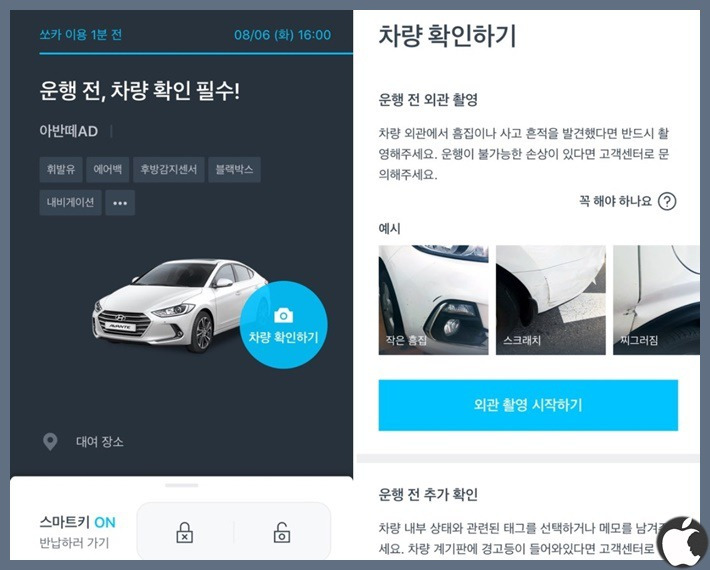This screenshot has width=710, height=570.
Task: Tap the door unlock padlock icon
Action: (x=282, y=532)
